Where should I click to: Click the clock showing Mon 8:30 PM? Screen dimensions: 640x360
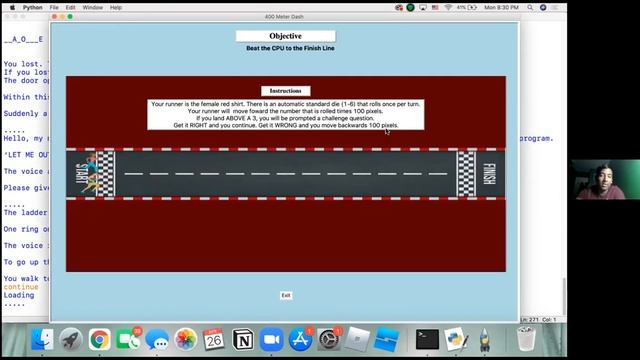coord(501,7)
